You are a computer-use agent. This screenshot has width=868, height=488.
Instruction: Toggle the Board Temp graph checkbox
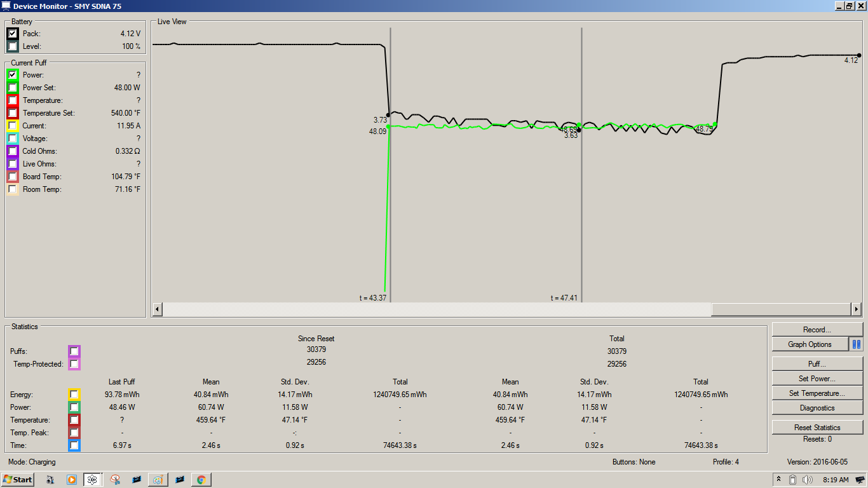pyautogui.click(x=13, y=177)
